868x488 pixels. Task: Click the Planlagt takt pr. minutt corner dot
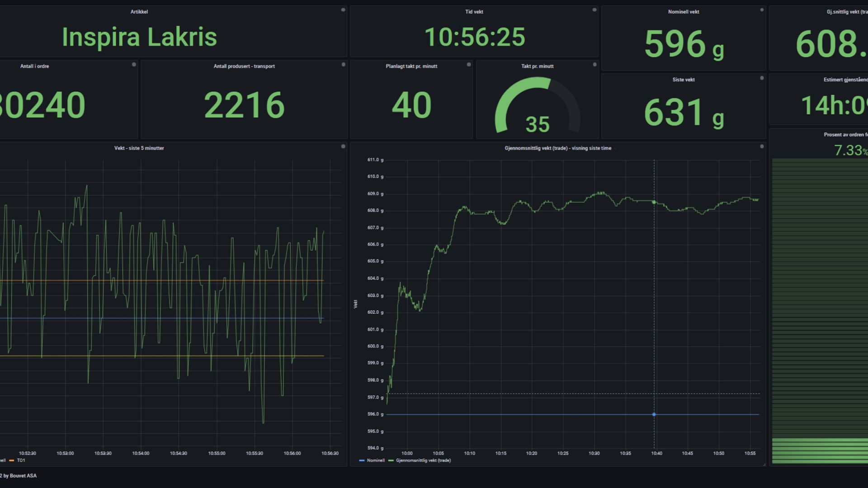(x=469, y=65)
